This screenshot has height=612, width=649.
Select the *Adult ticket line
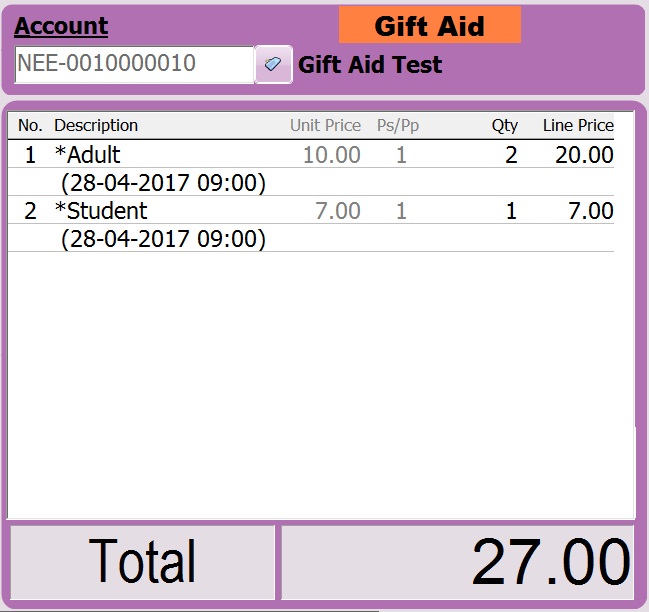pyautogui.click(x=311, y=154)
